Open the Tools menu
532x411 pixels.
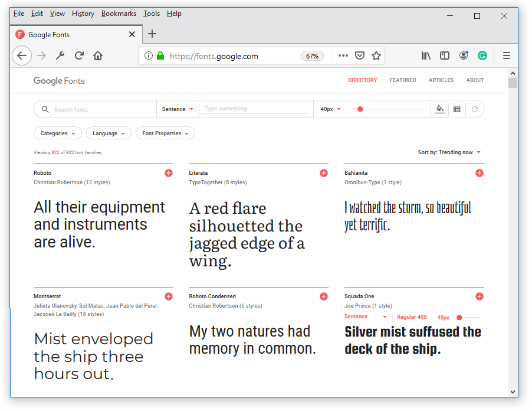pos(152,14)
